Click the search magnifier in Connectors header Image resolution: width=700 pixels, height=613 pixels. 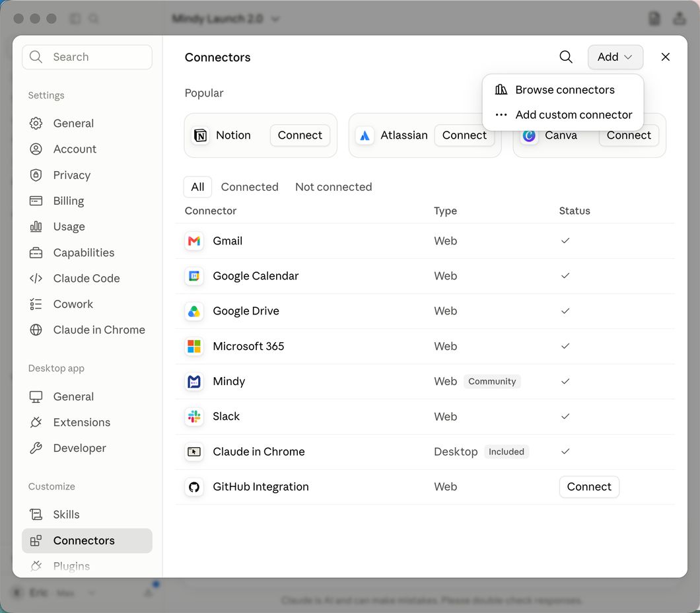(x=566, y=57)
